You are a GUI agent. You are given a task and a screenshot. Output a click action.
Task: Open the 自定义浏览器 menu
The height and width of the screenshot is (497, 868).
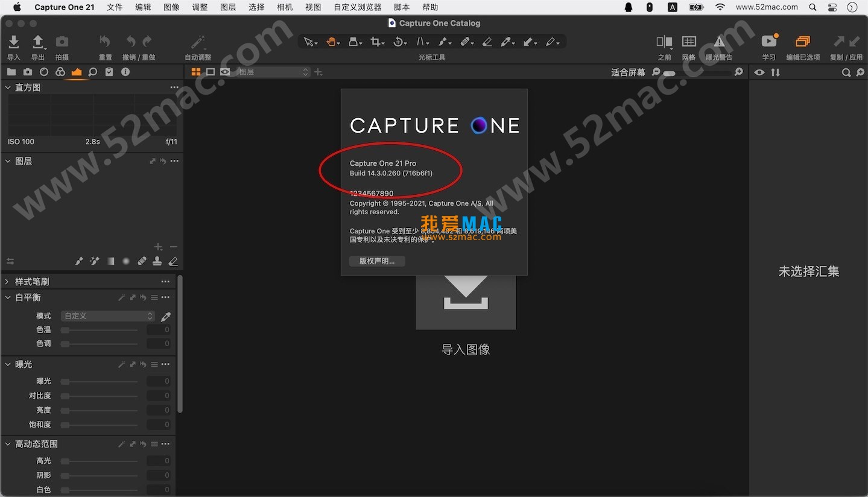pos(357,7)
